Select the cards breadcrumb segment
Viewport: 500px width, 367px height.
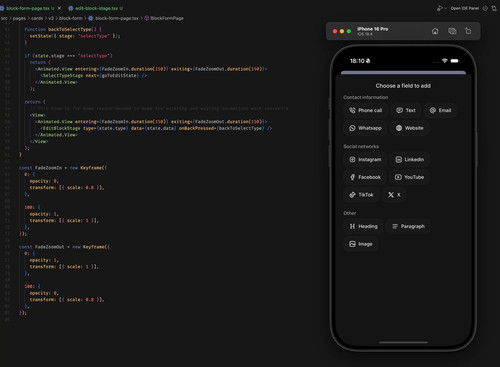click(x=37, y=18)
